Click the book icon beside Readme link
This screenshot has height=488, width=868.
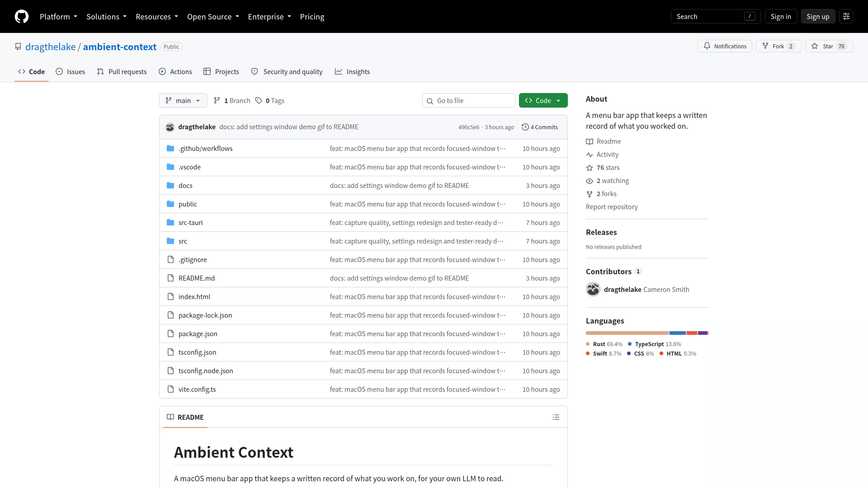590,141
